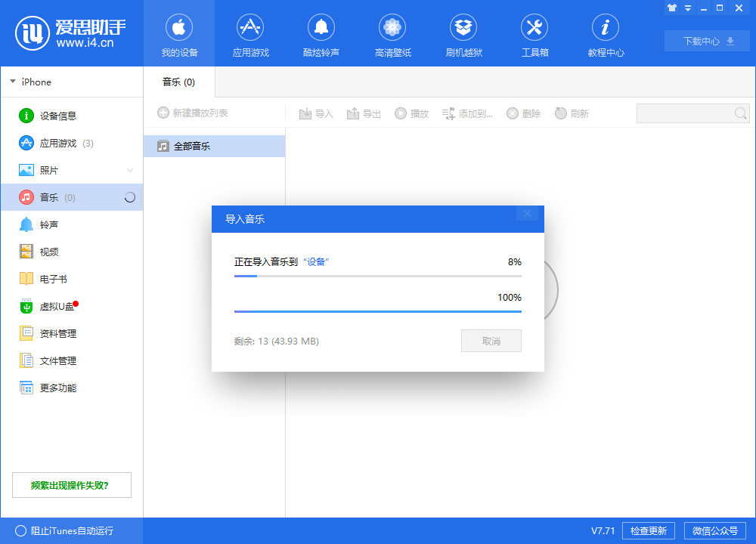Toggle 阻止iTunes自动运行 radio option
The height and width of the screenshot is (544, 756).
(20, 530)
